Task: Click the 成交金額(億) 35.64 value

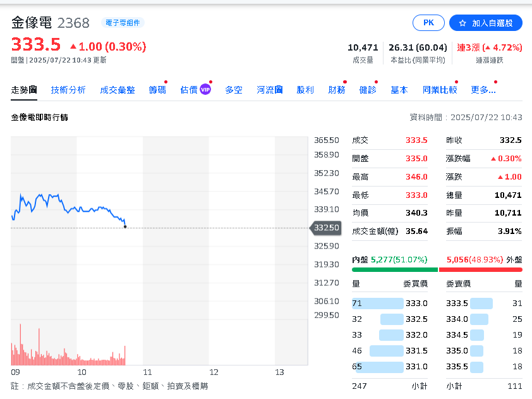Action: click(x=416, y=231)
